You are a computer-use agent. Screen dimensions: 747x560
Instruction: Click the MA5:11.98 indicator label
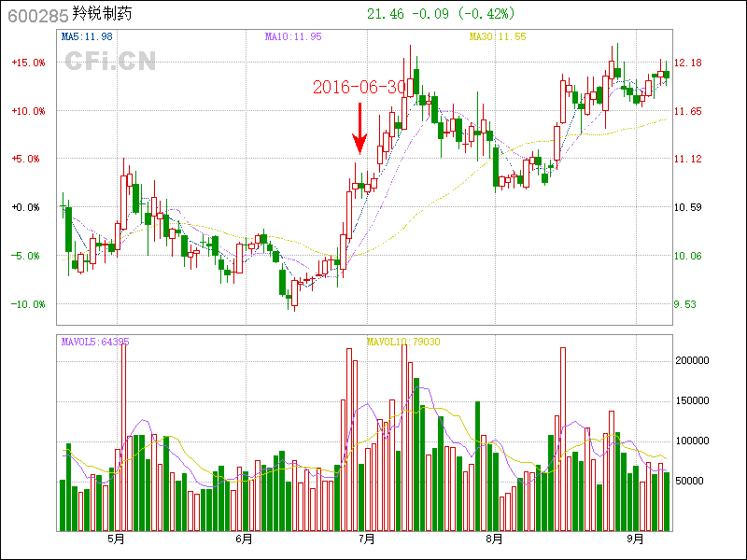[x=87, y=37]
